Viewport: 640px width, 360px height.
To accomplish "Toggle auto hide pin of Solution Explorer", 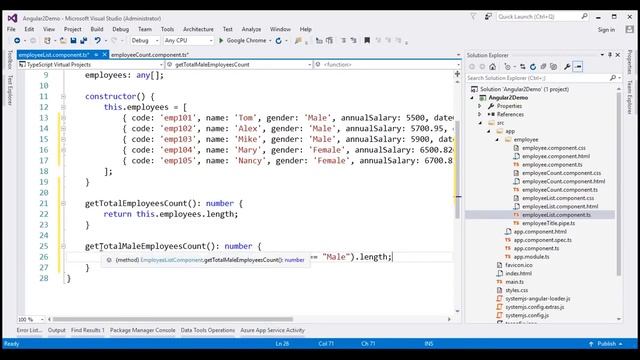I will pos(610,55).
